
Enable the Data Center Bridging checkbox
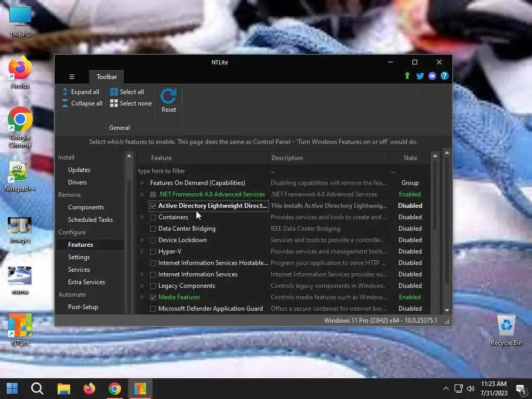(x=153, y=229)
